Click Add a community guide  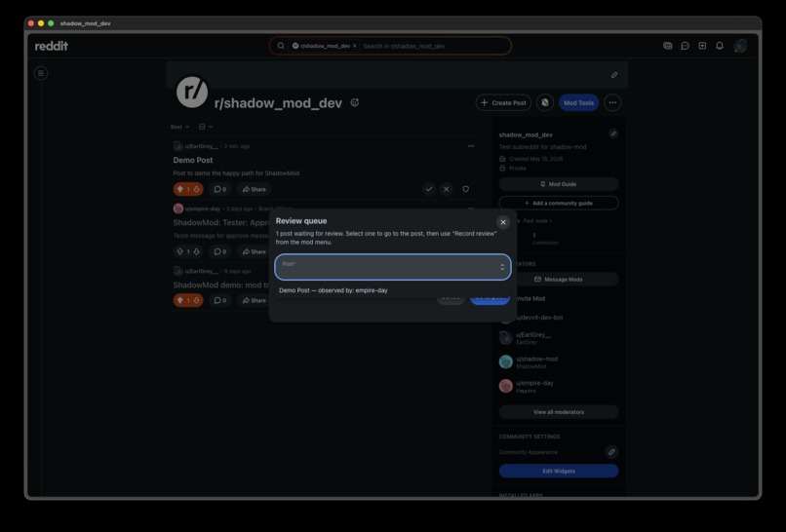[x=559, y=204]
